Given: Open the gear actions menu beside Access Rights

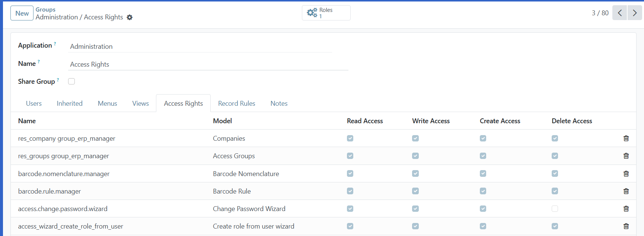Looking at the screenshot, I should click(130, 17).
